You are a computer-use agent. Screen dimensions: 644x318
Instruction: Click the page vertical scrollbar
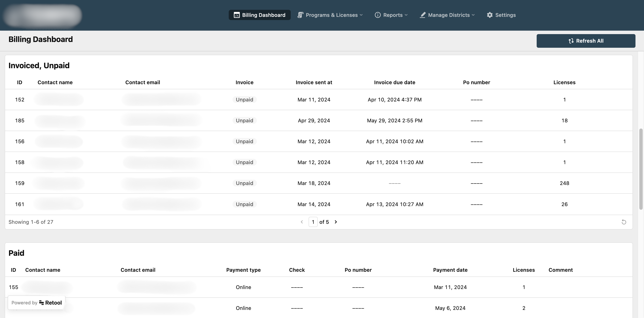pos(641,169)
